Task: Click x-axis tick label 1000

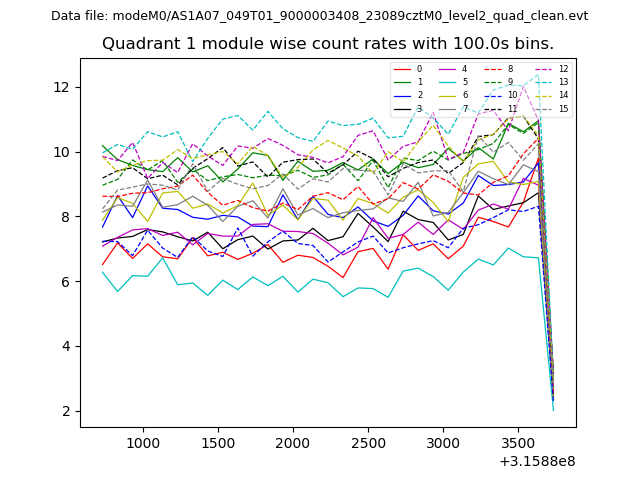Action: tap(143, 442)
